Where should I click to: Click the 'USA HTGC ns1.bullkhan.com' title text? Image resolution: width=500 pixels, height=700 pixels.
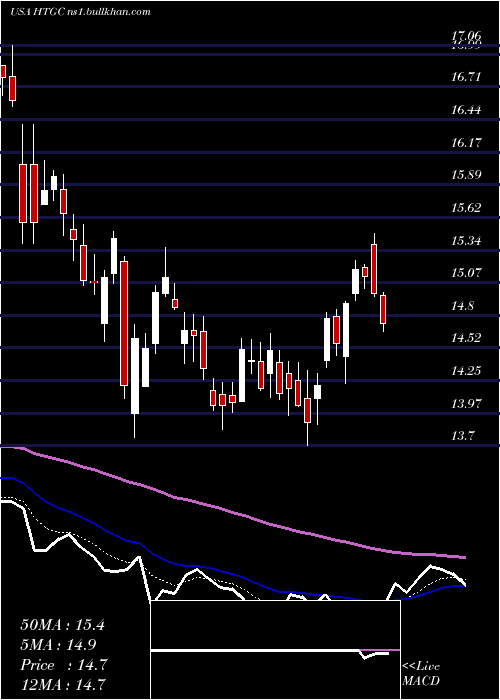click(x=80, y=12)
